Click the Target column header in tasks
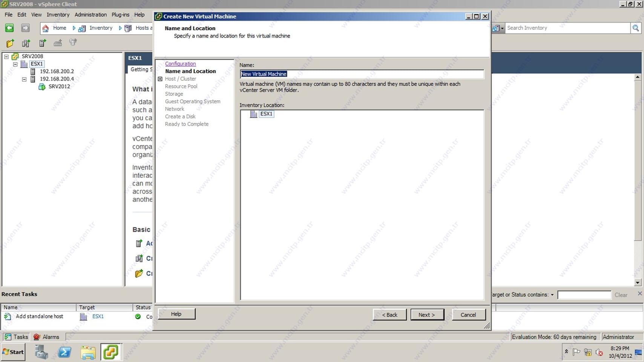644x362 pixels. [x=104, y=307]
